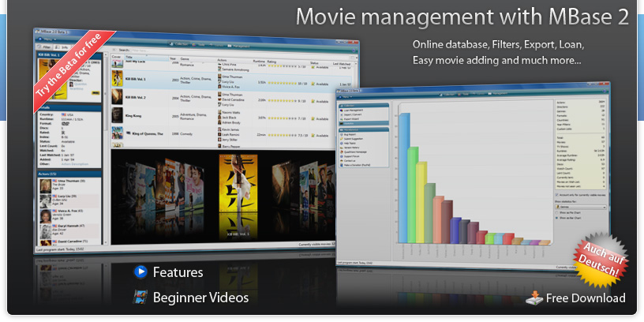Sort the list by the Title column
644x322 pixels.
pos(146,57)
